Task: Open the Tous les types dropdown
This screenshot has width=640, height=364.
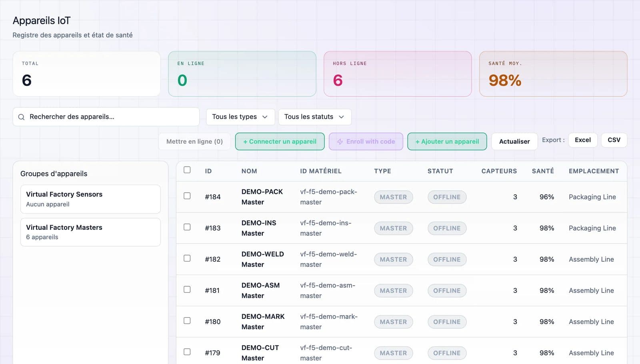Action: coord(240,117)
